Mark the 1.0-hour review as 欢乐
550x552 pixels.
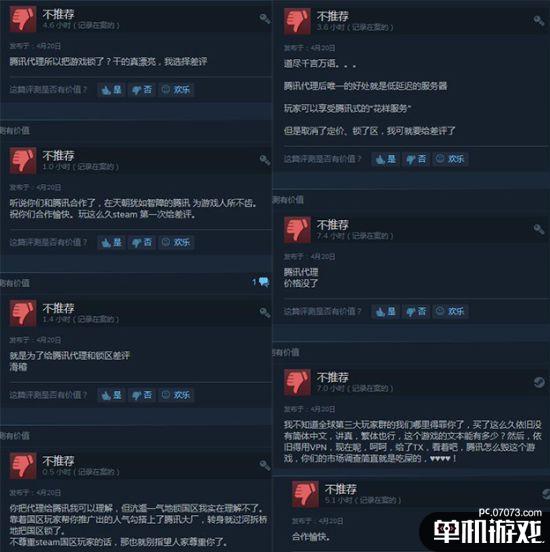click(176, 242)
